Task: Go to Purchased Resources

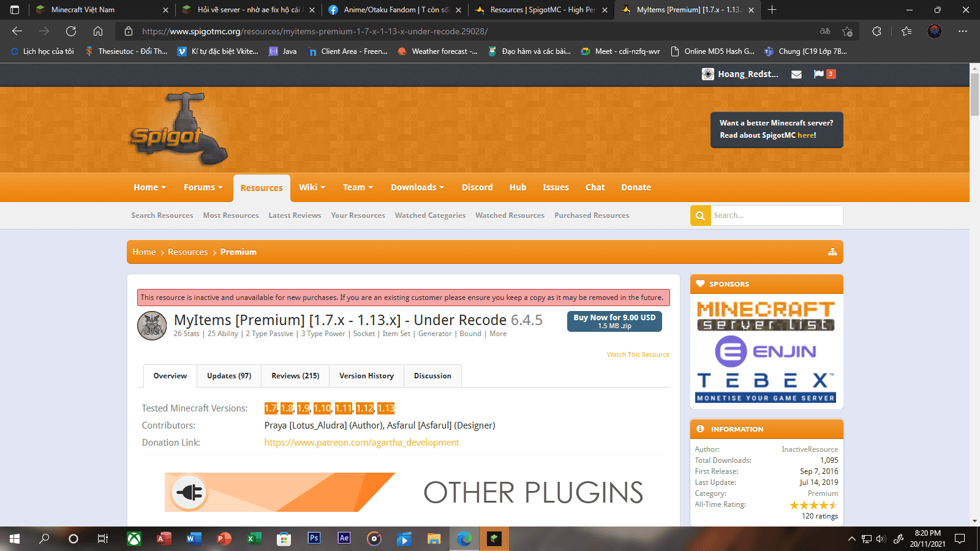Action: [592, 216]
